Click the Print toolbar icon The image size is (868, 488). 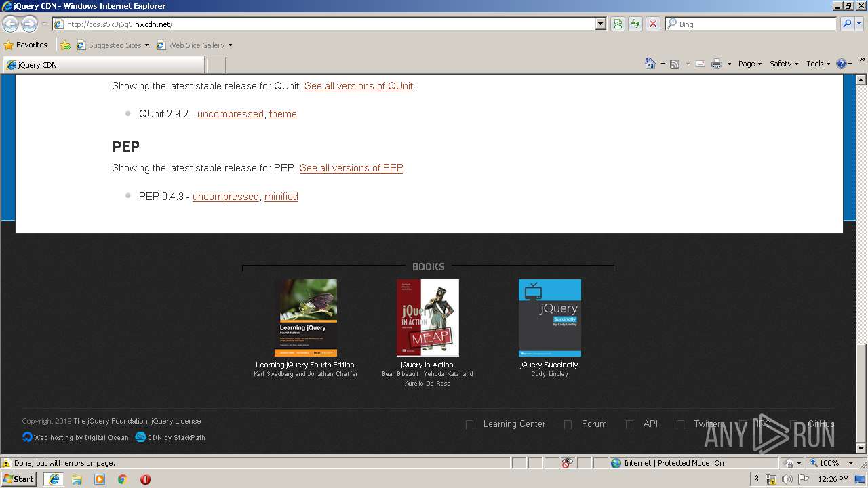(x=717, y=64)
